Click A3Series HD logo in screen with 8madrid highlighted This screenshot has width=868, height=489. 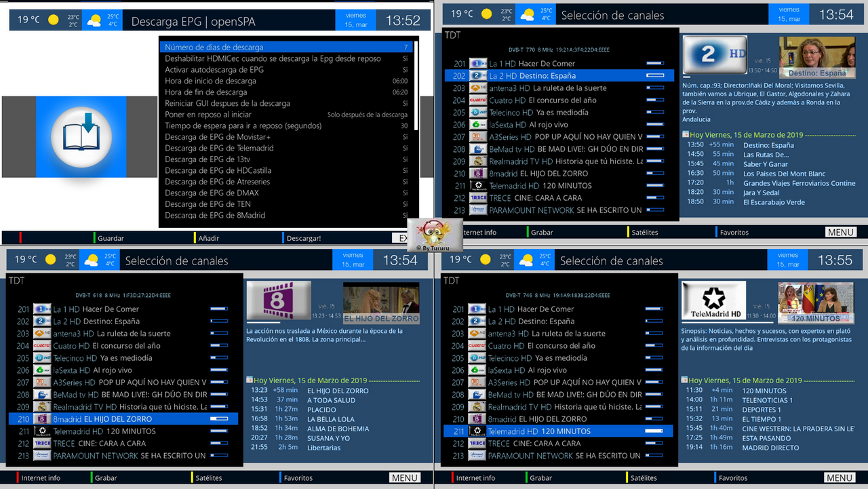tap(43, 383)
